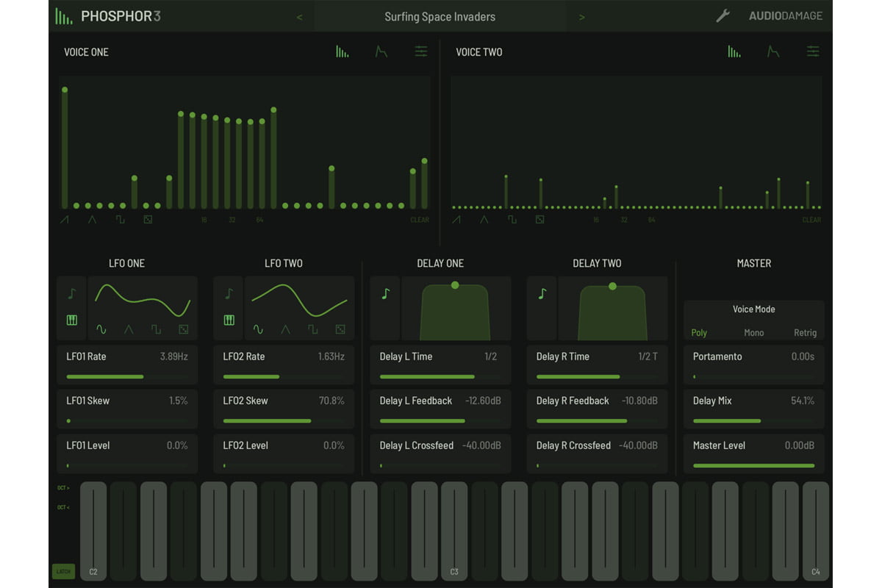
Task: Show Voice Two partials view icon
Action: (x=734, y=51)
